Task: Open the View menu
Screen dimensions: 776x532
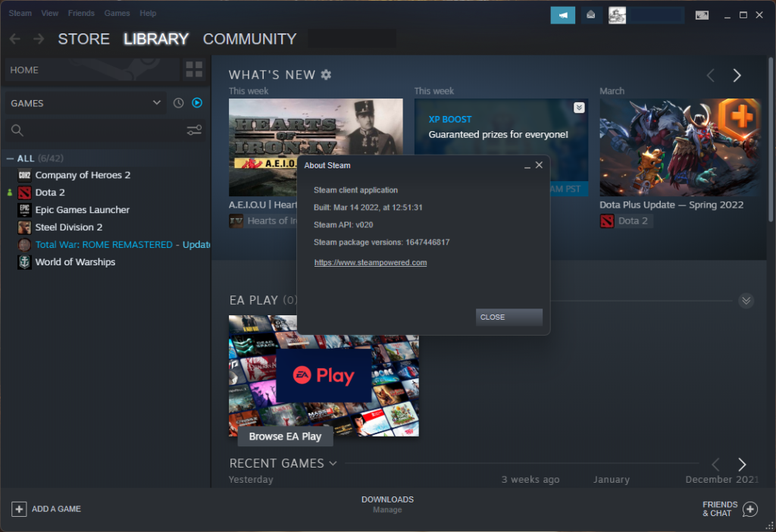Action: 49,14
